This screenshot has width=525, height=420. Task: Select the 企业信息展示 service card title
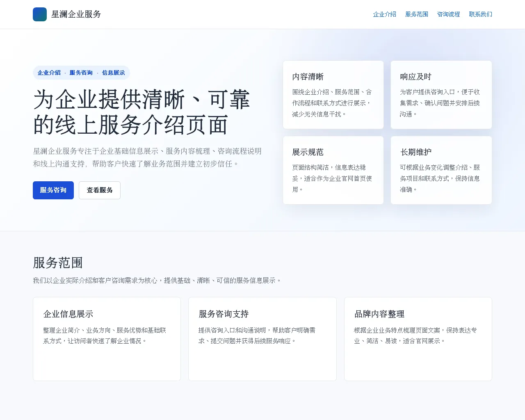68,314
